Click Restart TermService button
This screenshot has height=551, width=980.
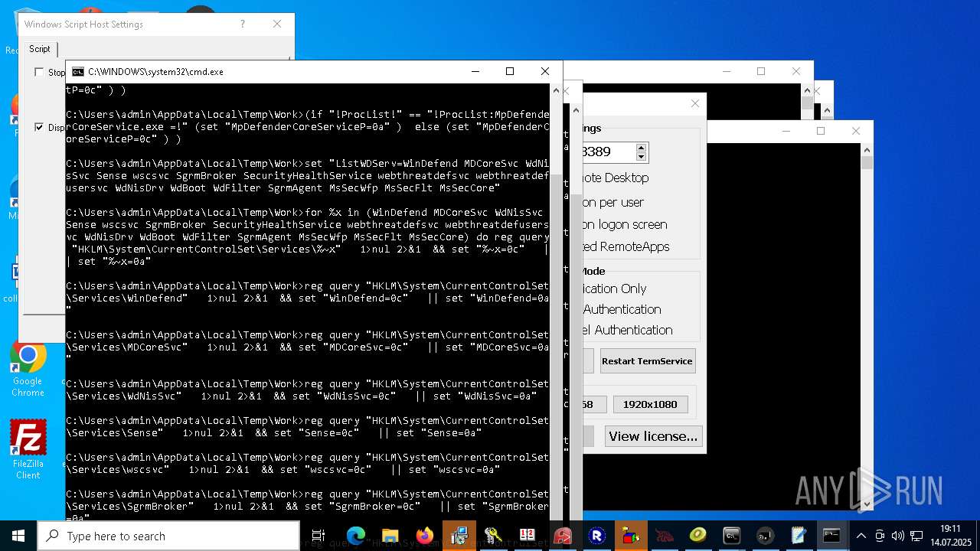(x=647, y=361)
